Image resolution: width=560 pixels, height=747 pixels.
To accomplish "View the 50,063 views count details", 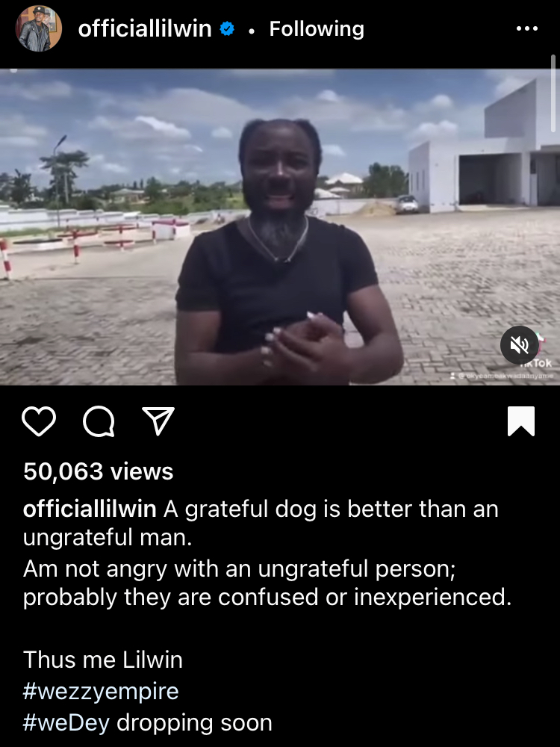I will 98,471.
